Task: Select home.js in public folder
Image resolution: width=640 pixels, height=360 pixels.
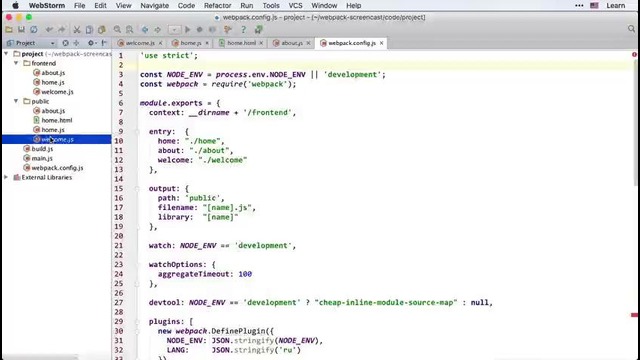Action: tap(53, 130)
